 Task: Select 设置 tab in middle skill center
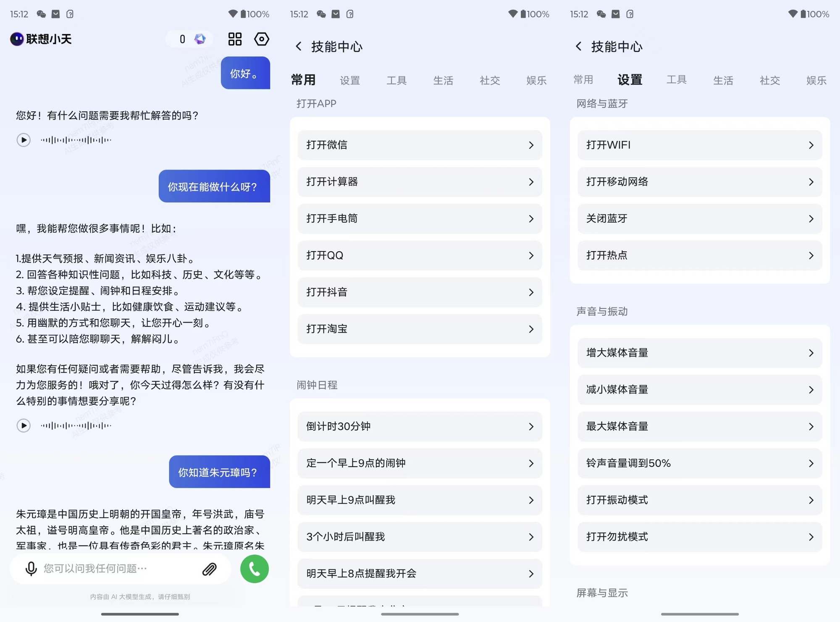[350, 80]
